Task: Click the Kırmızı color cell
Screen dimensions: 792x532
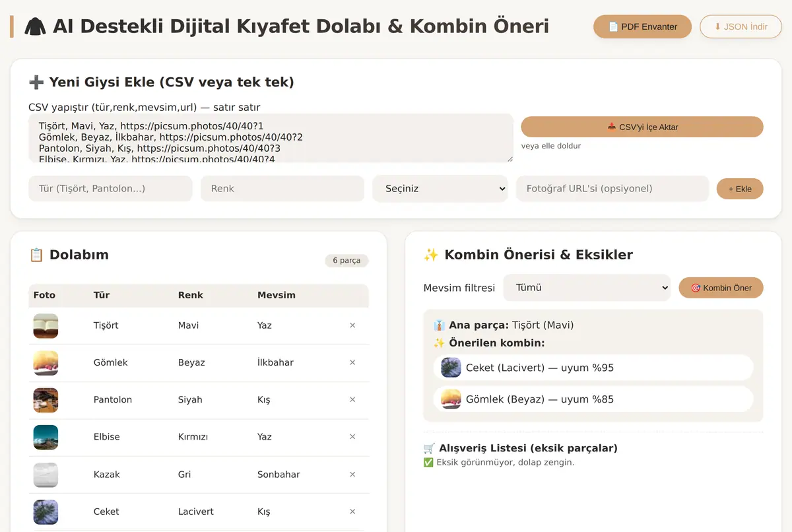Action: pyautogui.click(x=193, y=436)
